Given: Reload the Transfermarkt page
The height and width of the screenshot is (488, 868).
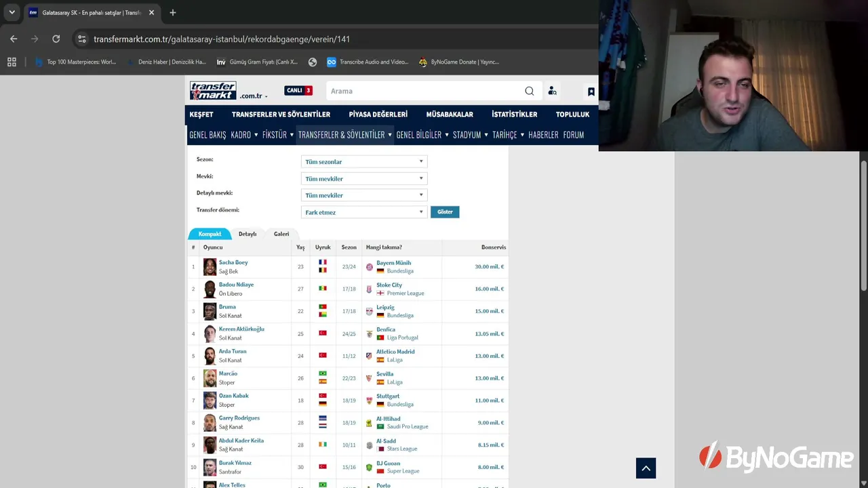Looking at the screenshot, I should [x=56, y=39].
